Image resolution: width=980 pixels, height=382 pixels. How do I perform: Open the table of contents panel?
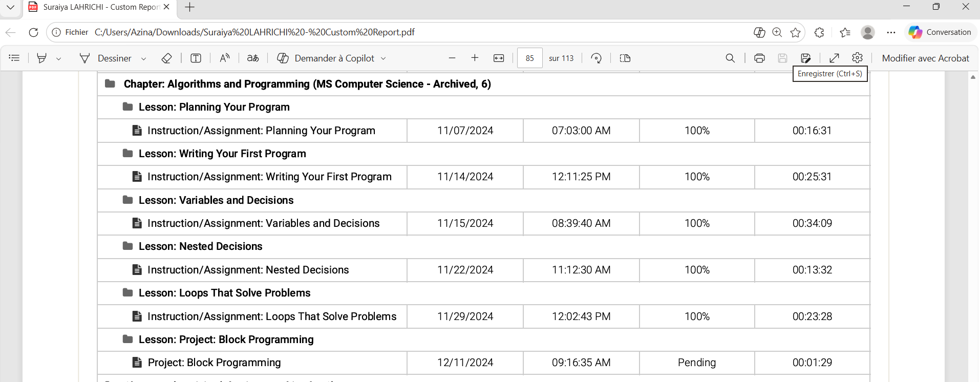14,58
